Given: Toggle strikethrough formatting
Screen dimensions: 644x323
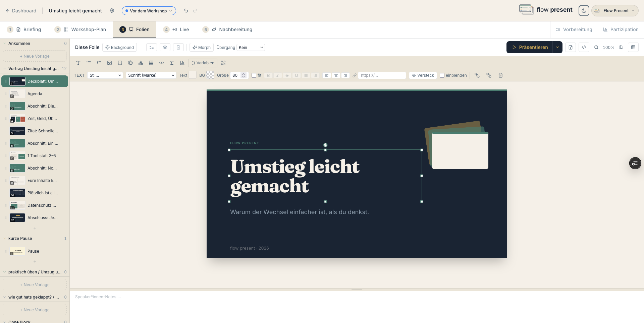Looking at the screenshot, I should (x=287, y=75).
